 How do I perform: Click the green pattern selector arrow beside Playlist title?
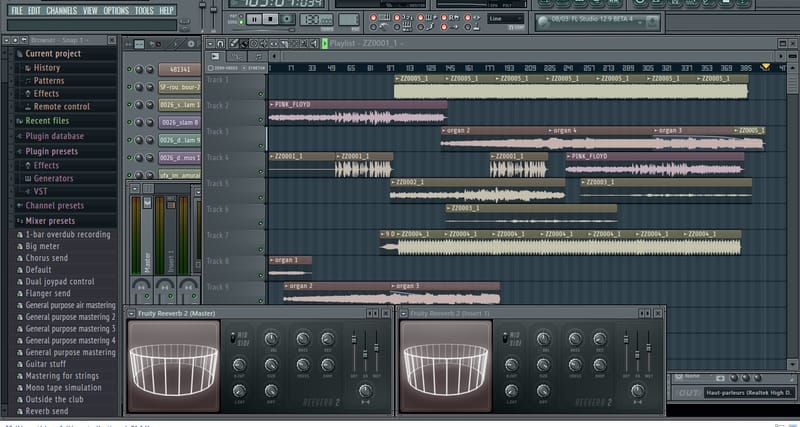click(324, 43)
